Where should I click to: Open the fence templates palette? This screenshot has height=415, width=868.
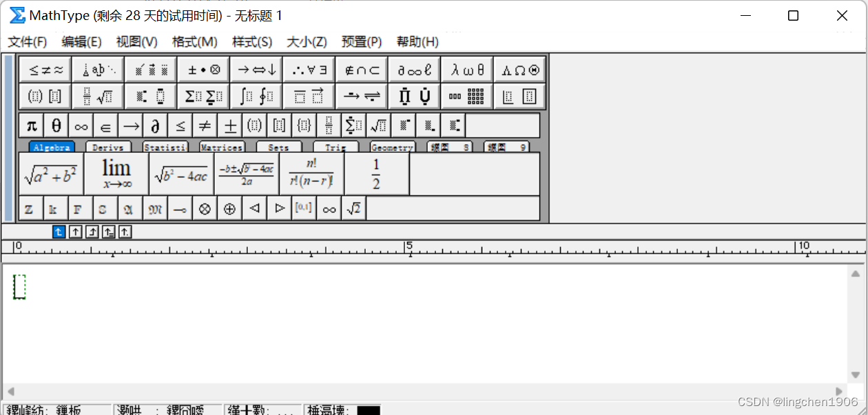45,96
